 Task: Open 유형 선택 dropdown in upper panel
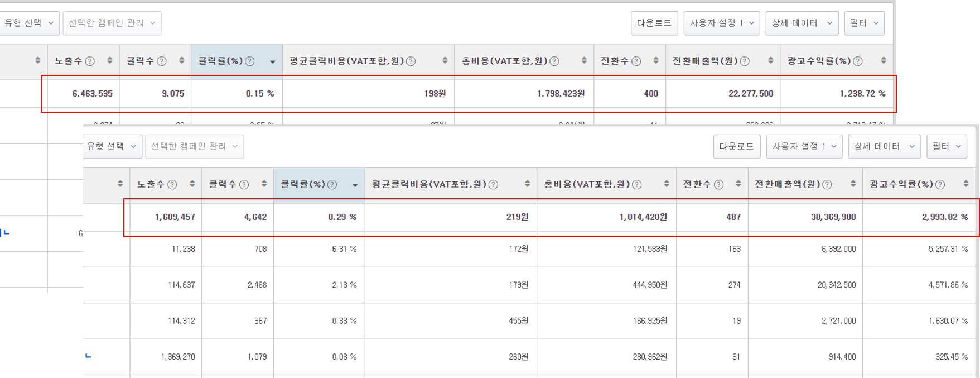29,23
